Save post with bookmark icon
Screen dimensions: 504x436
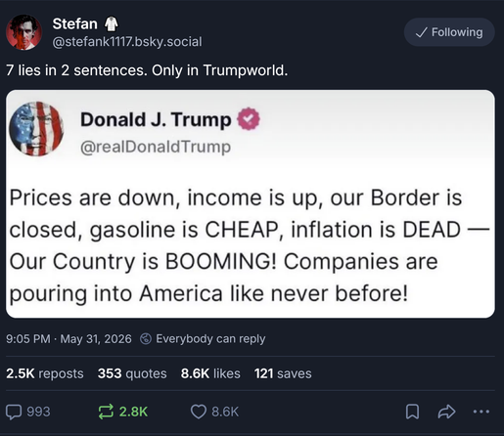click(412, 412)
